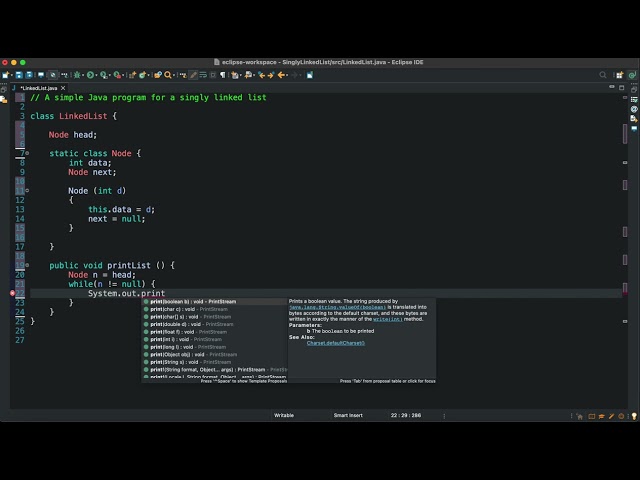The image size is (640, 480).
Task: Select print(boolean b) proposal
Action: [214, 302]
